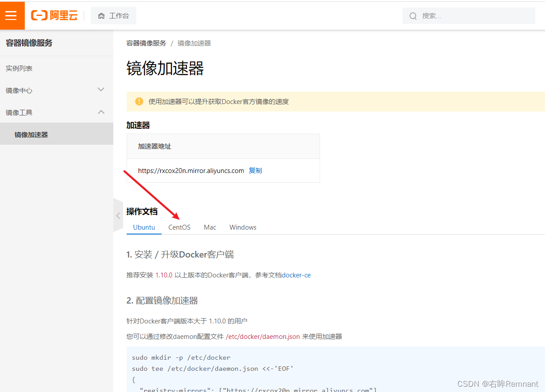Focus the 搜索 search field
Viewport: 545px width, 392px height.
click(x=468, y=16)
